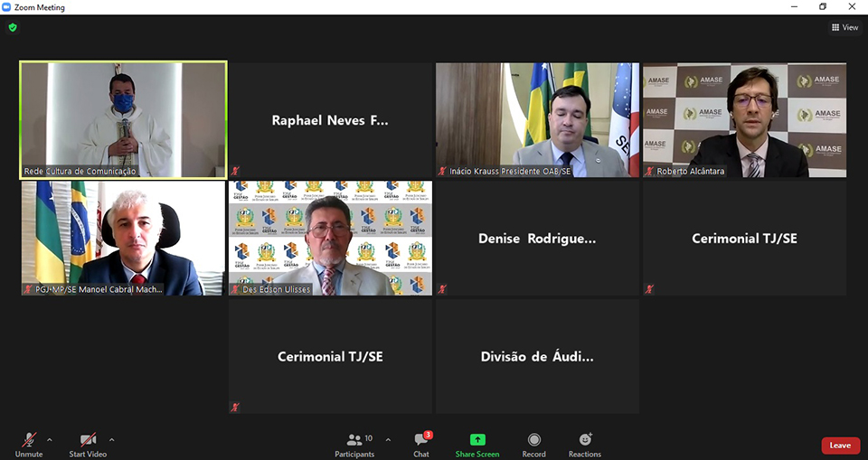
Task: Select the Rede Cultura de Comunicação video tile
Action: (x=123, y=119)
